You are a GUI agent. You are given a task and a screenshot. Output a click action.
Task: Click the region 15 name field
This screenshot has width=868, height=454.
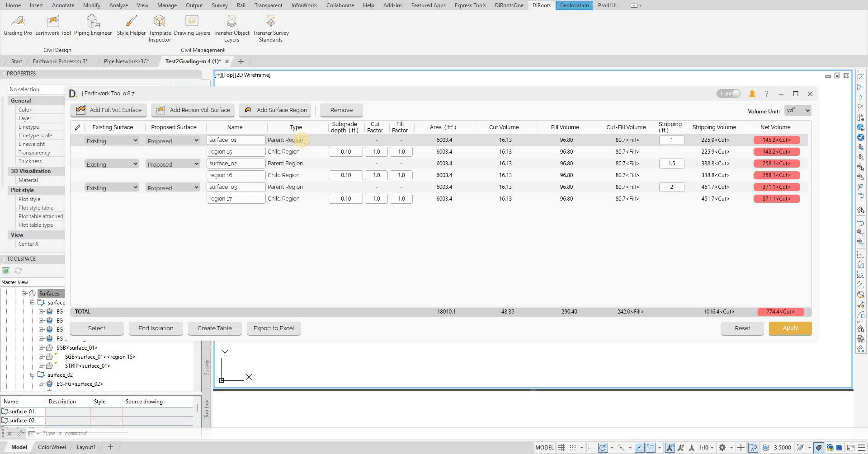[x=236, y=152]
